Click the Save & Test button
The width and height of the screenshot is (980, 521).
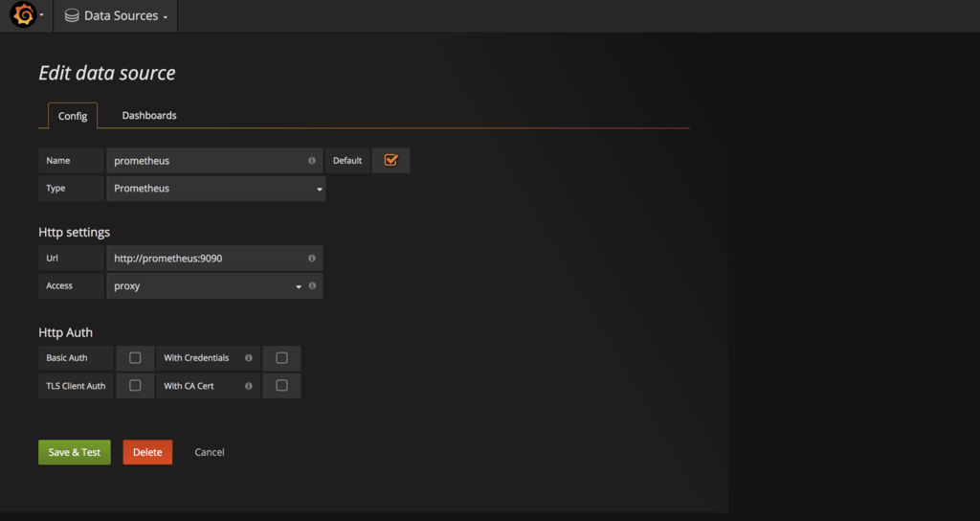click(x=75, y=452)
